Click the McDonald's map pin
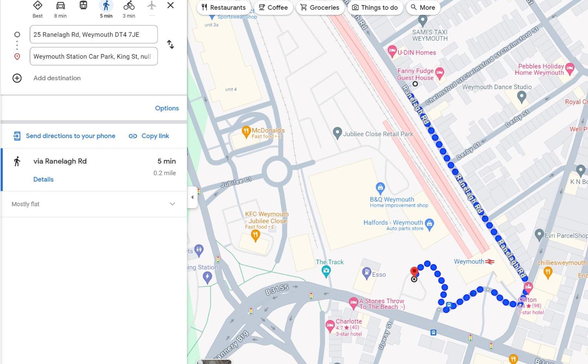Viewport: 588px width, 364px height. tap(246, 132)
